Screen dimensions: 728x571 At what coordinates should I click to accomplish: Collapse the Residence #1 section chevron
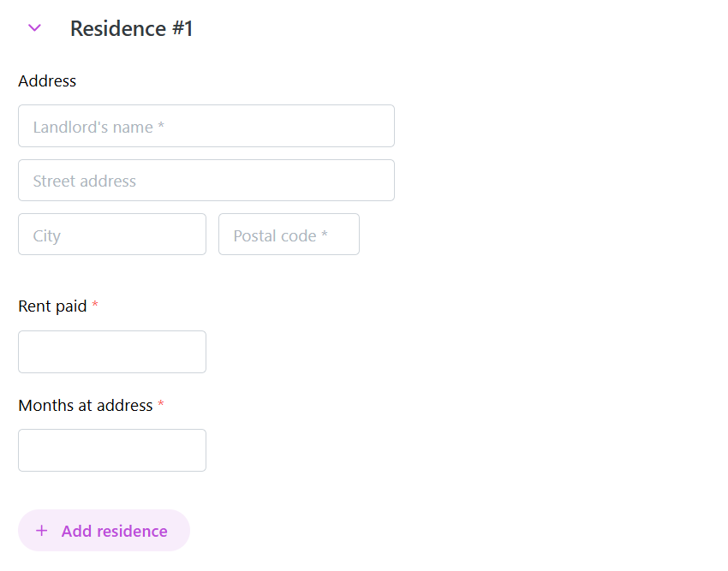tap(35, 28)
